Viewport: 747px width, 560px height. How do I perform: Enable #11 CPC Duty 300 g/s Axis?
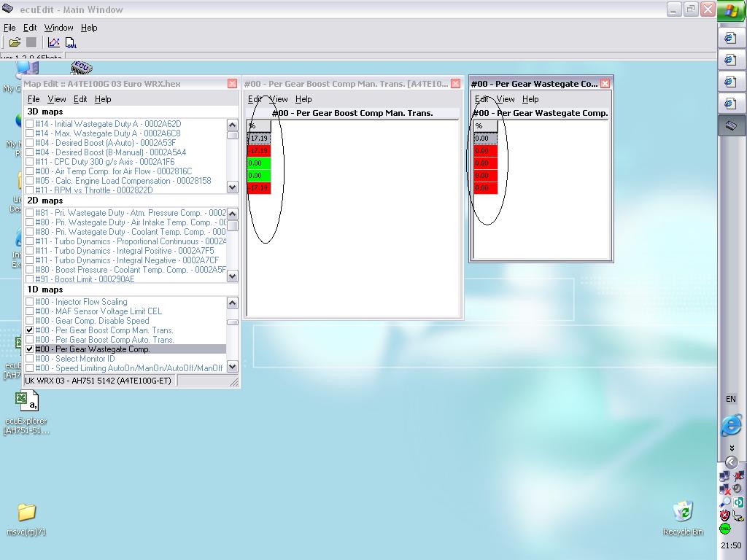(x=29, y=162)
